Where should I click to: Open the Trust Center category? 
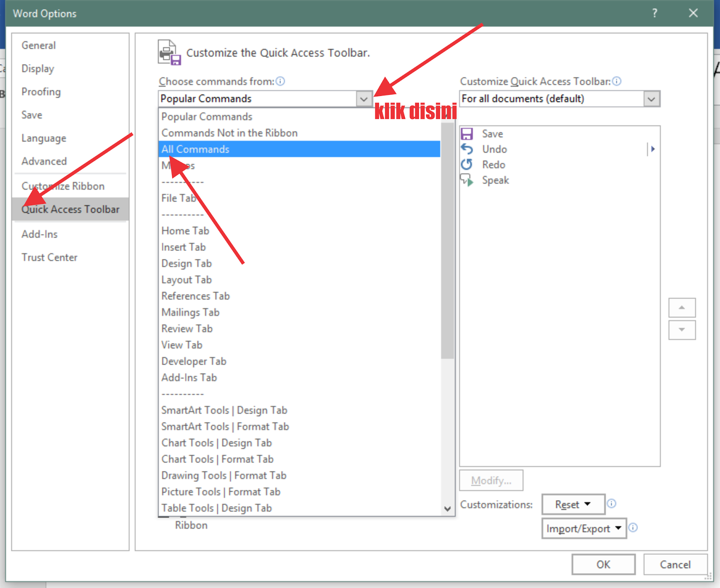point(70,258)
